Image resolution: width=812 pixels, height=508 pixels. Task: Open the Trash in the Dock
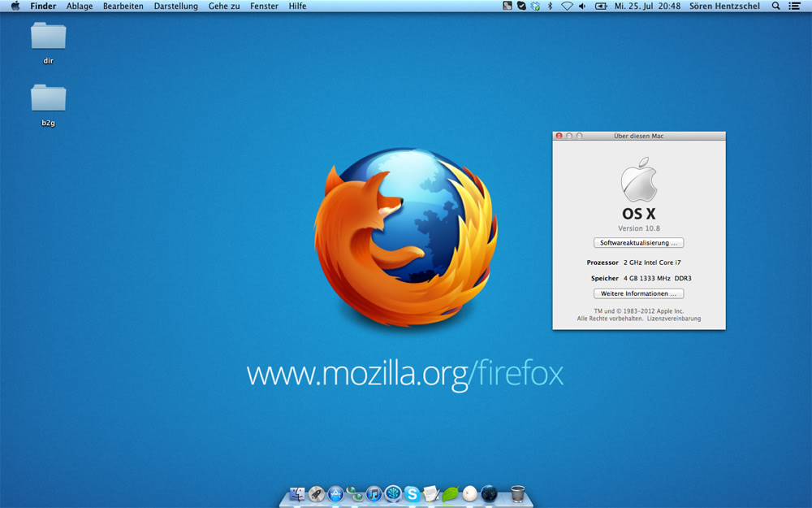(517, 493)
